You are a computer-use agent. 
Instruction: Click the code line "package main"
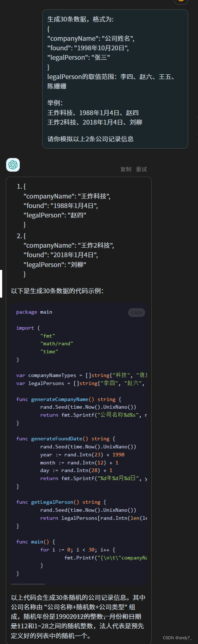coord(34,312)
